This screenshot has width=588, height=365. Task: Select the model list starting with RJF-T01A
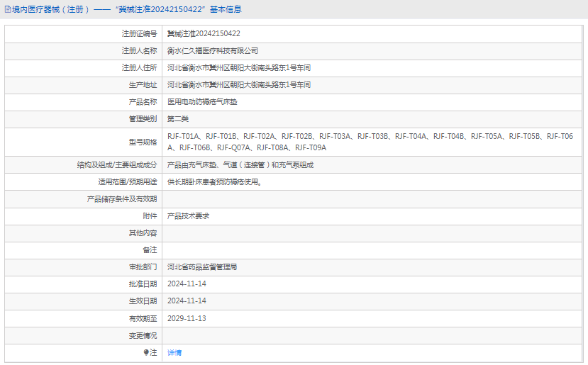(x=370, y=142)
